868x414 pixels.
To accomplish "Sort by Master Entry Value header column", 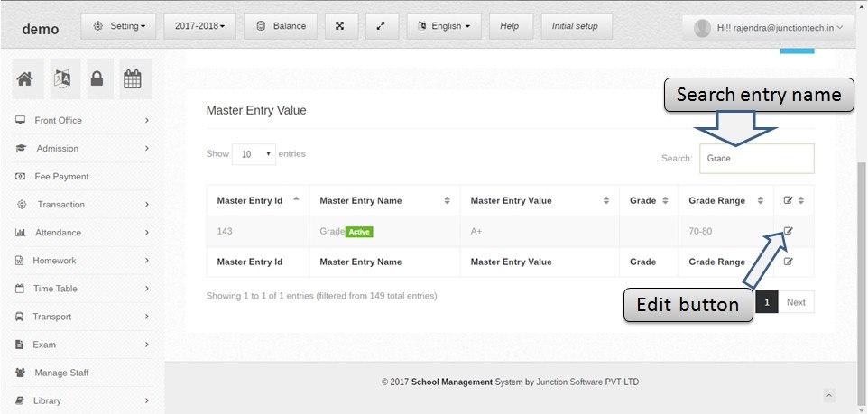I will click(x=540, y=200).
